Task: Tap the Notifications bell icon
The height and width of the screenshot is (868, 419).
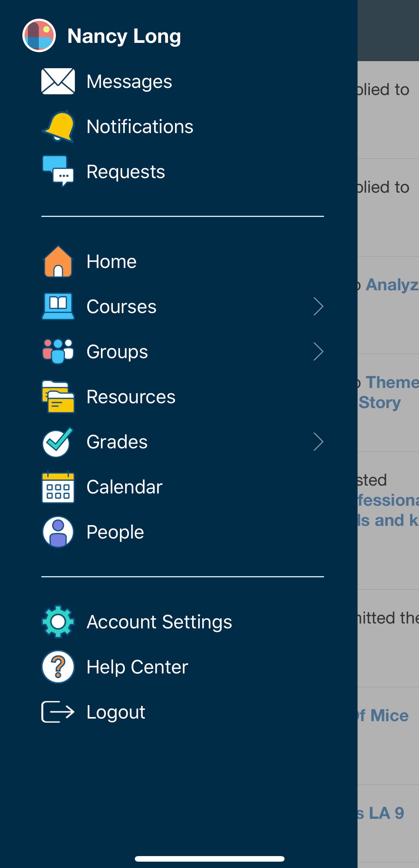Action: 58,126
